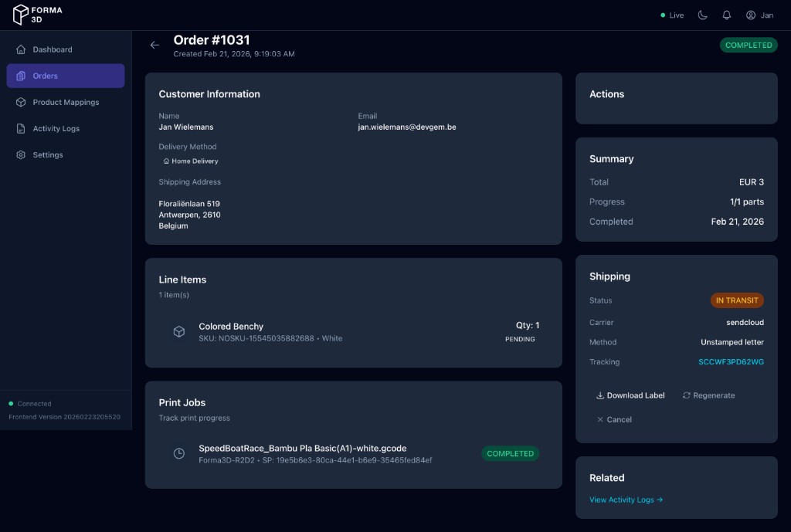Click the Dashboard home icon in sidebar
This screenshot has height=532, width=791.
tap(21, 49)
